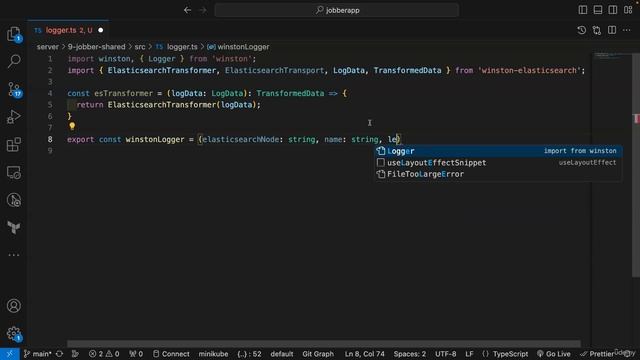The width and height of the screenshot is (640, 360).
Task: Click the winstonLogger identifier on line 8
Action: click(155, 139)
